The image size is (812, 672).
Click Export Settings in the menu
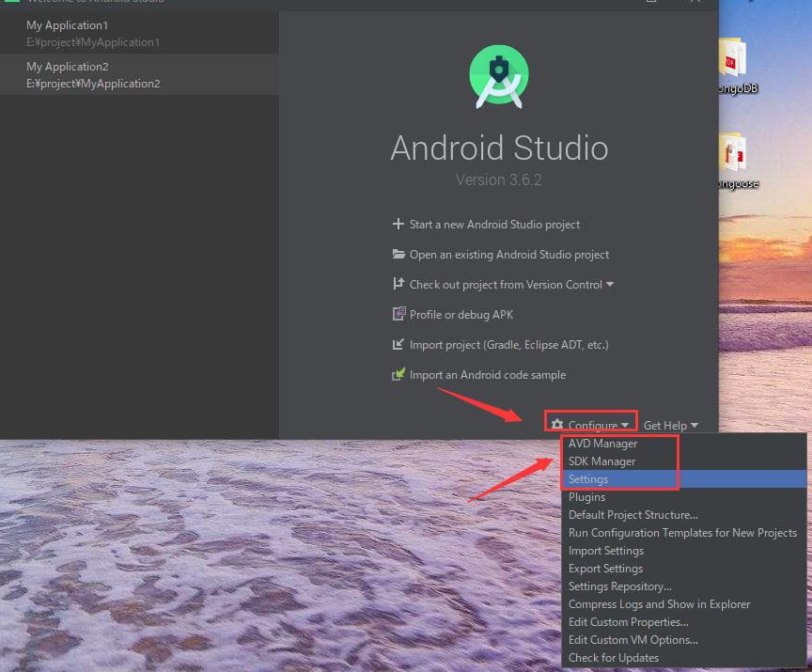(x=605, y=568)
